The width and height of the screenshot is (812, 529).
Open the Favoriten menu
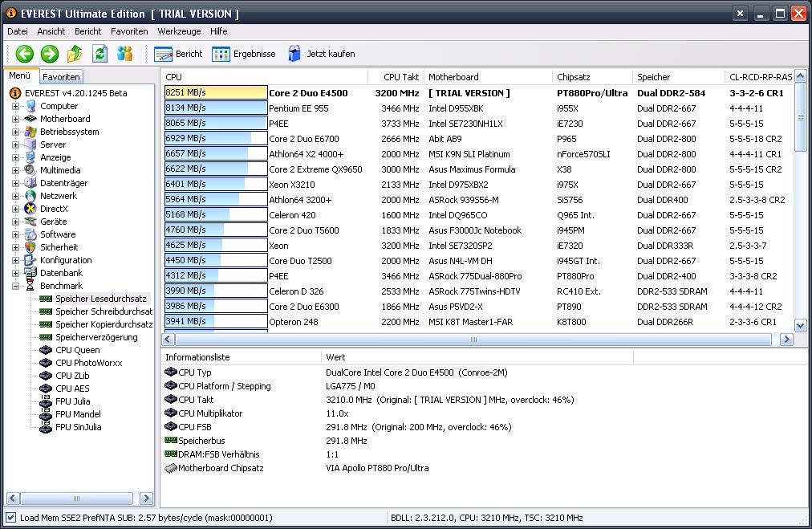coord(129,31)
